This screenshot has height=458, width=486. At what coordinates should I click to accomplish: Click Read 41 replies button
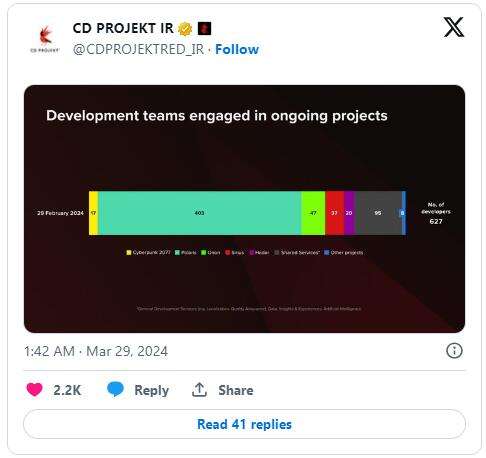[244, 424]
